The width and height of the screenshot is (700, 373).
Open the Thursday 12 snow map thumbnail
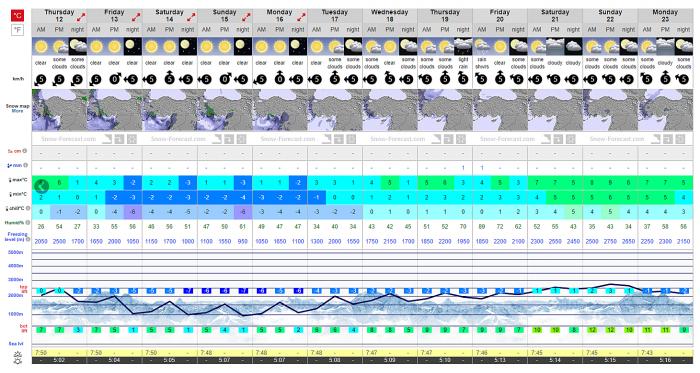pyautogui.click(x=59, y=110)
